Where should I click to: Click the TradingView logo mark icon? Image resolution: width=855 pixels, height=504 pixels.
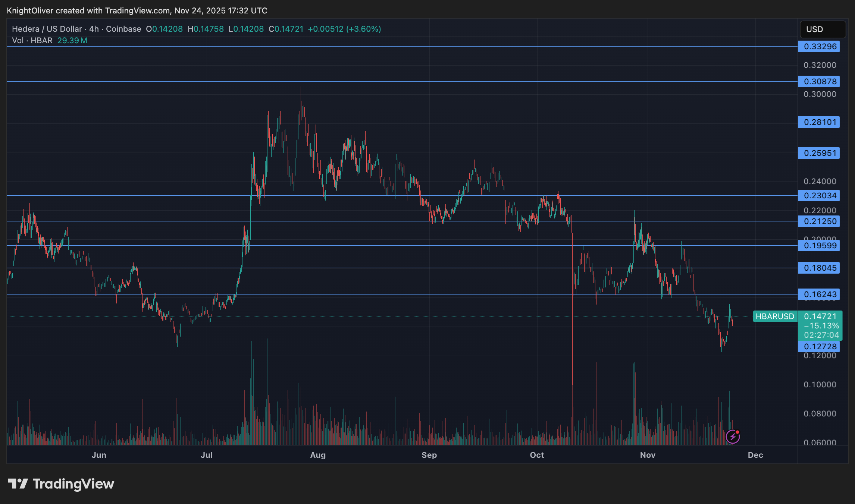point(18,484)
